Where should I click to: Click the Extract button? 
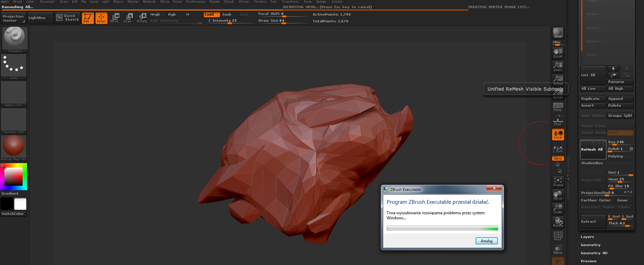click(x=593, y=222)
